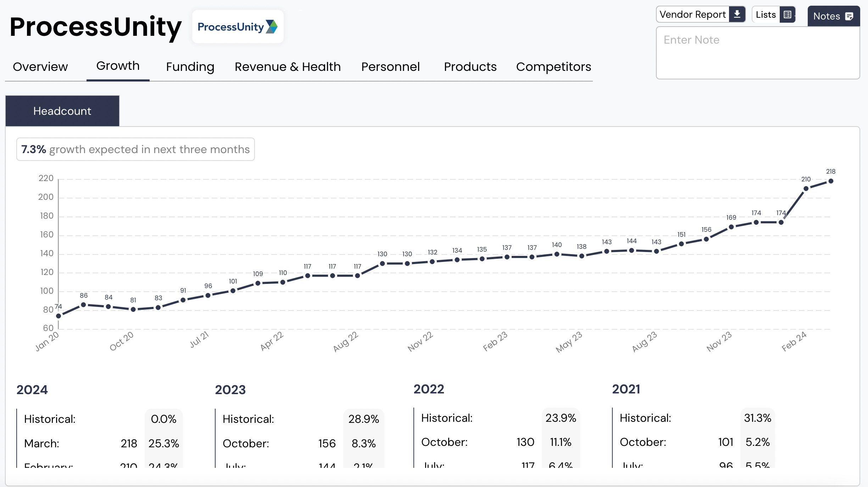Click the 218 data point on chart
Screen dimensions: 868x487
pos(831,181)
